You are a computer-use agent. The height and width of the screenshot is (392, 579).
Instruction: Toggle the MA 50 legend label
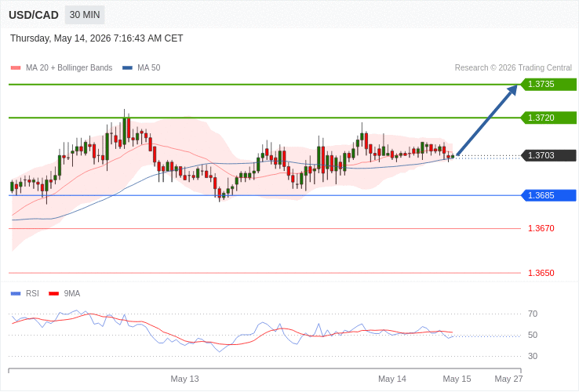tap(149, 68)
